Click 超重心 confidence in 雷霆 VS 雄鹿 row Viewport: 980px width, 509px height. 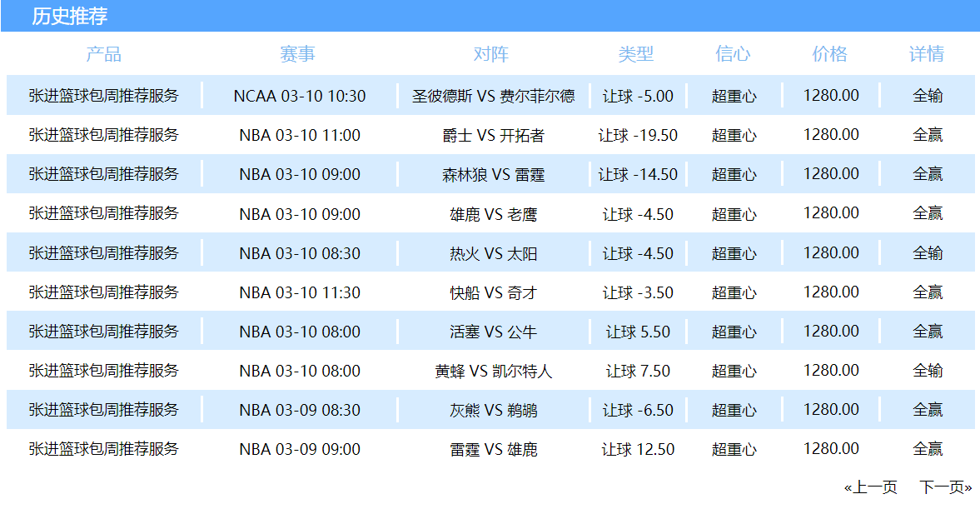coord(734,449)
